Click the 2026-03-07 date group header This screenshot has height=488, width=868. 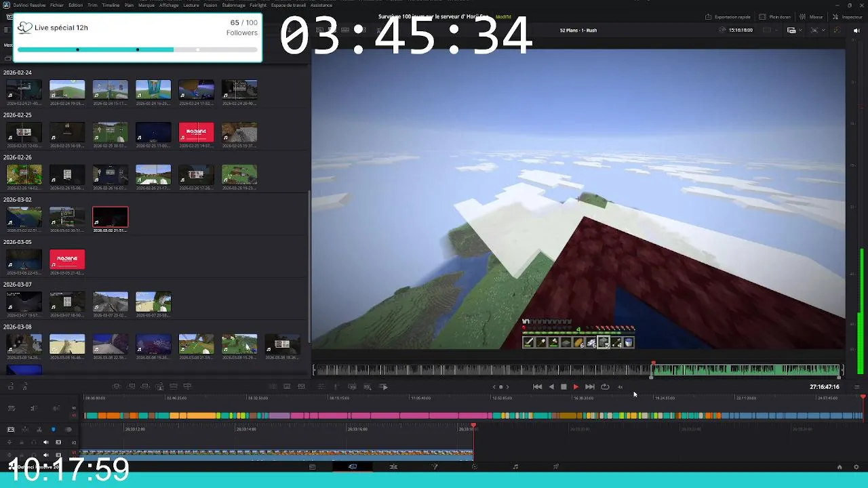point(18,285)
